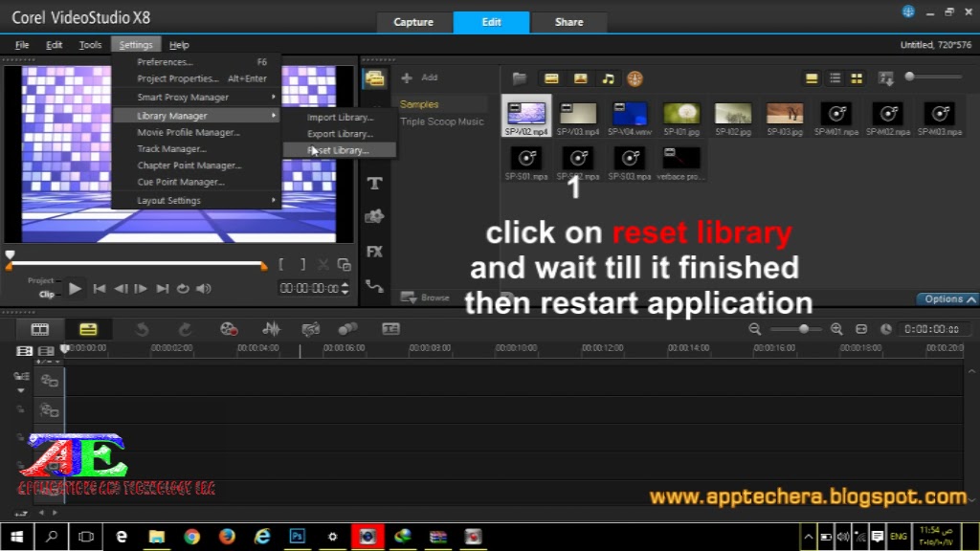
Task: Expand Library Manager submenu
Action: pos(197,116)
